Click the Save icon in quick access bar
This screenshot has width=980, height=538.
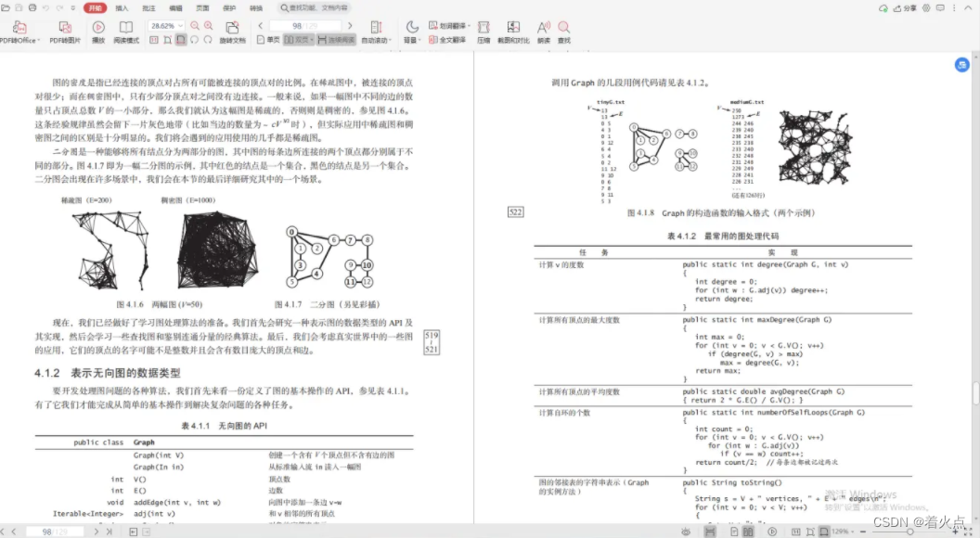pyautogui.click(x=19, y=8)
